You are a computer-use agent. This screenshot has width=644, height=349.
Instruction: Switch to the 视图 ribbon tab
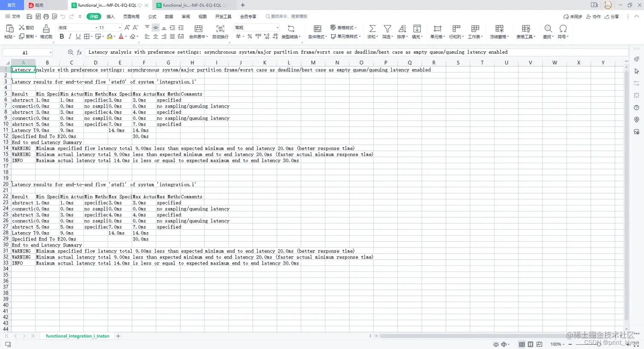pos(202,17)
